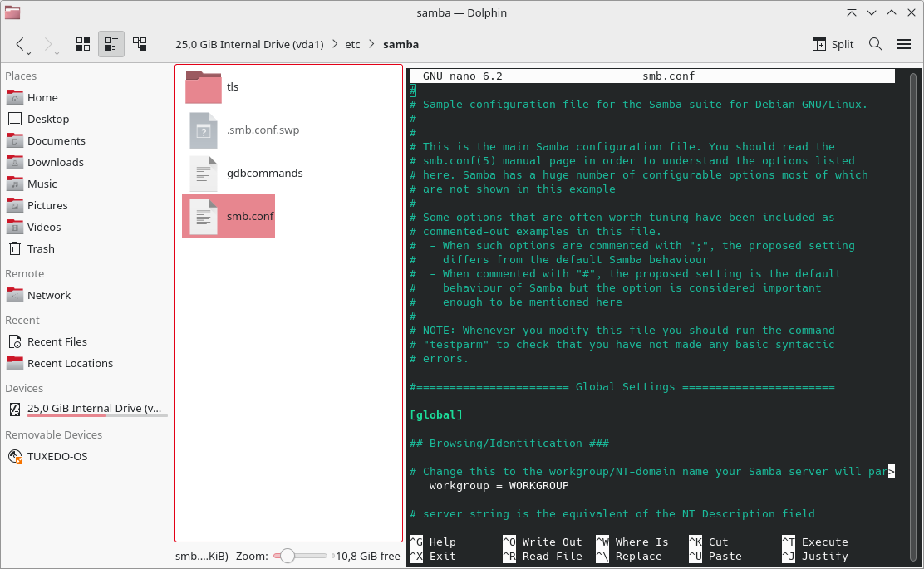Click the '^X Exit' nano shortcut
The image size is (924, 569).
433,556
